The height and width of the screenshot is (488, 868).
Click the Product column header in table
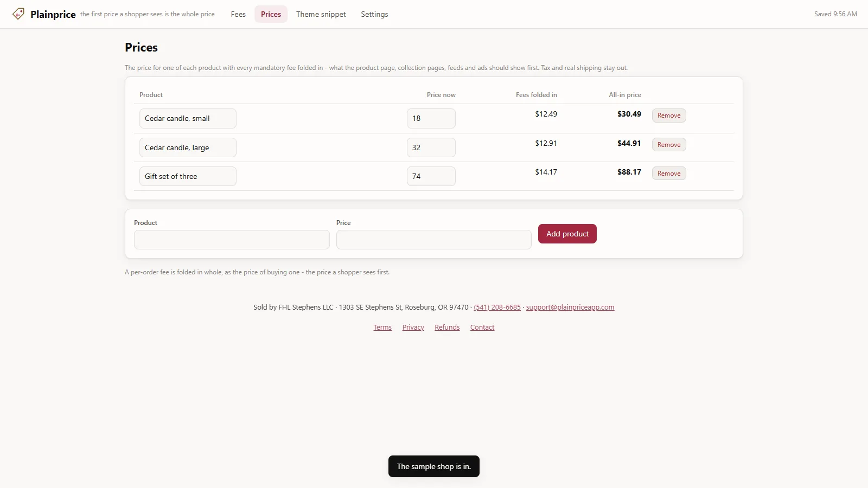pyautogui.click(x=151, y=95)
